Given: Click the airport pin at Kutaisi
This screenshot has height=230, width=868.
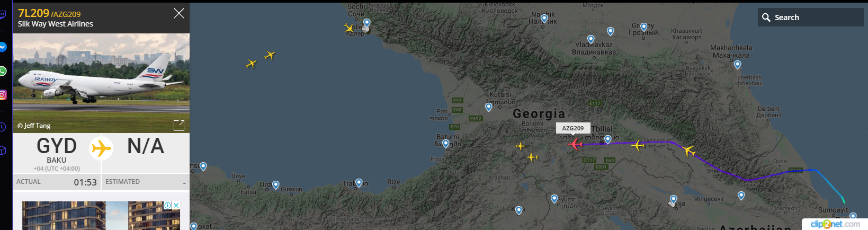Looking at the screenshot, I should [x=489, y=107].
